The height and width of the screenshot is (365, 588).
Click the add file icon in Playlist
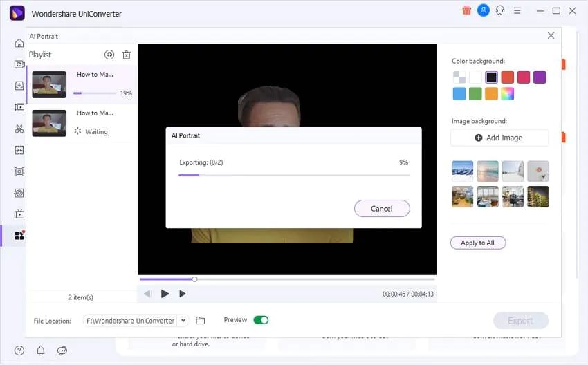(109, 55)
